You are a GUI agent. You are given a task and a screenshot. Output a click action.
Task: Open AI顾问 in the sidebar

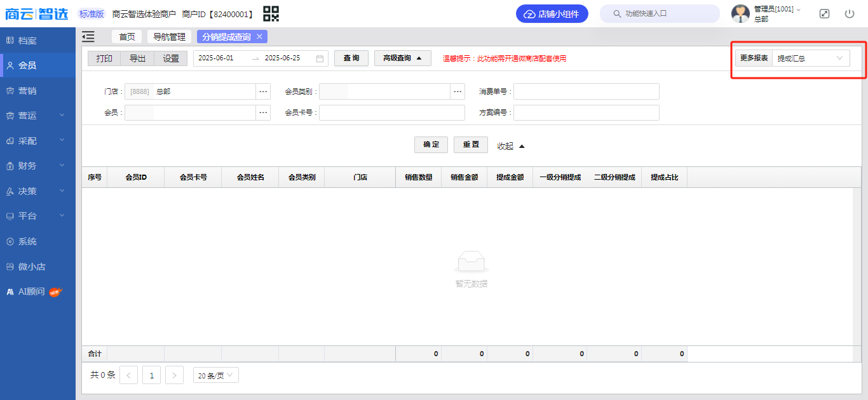tap(37, 292)
